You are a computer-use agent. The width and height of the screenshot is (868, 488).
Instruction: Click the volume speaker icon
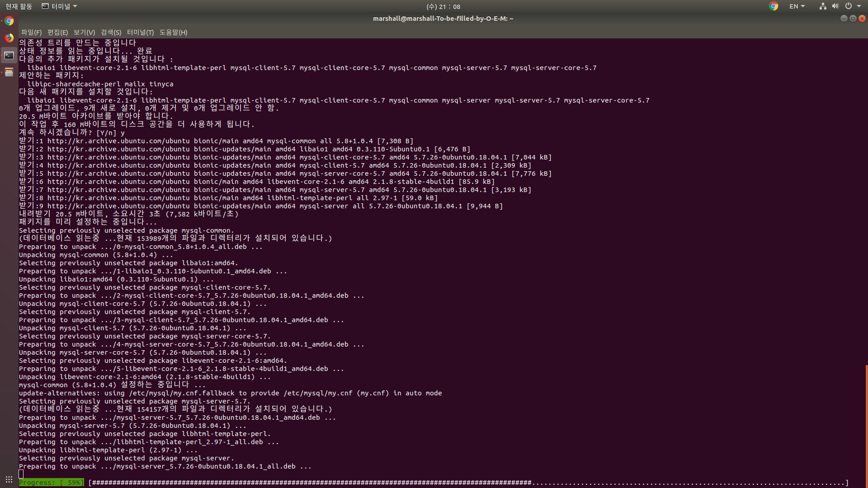click(x=835, y=6)
